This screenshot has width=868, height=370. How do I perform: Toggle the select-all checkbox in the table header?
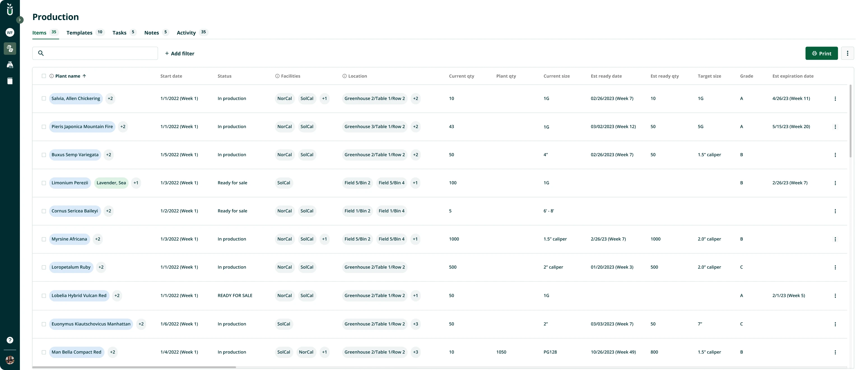click(x=43, y=76)
